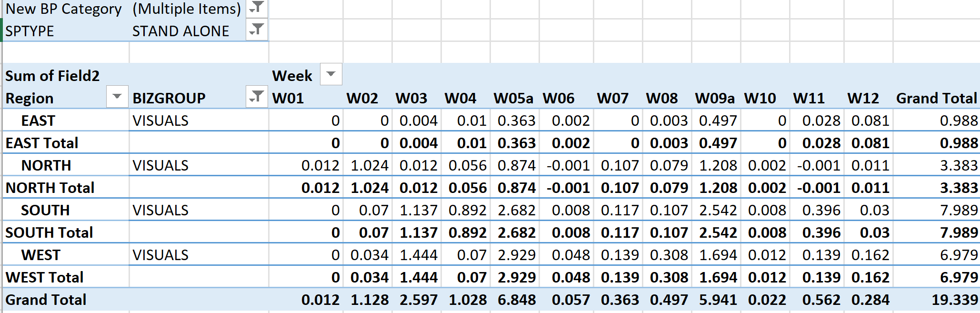Select the SOUTH Total row label
The image size is (980, 313).
tap(49, 232)
